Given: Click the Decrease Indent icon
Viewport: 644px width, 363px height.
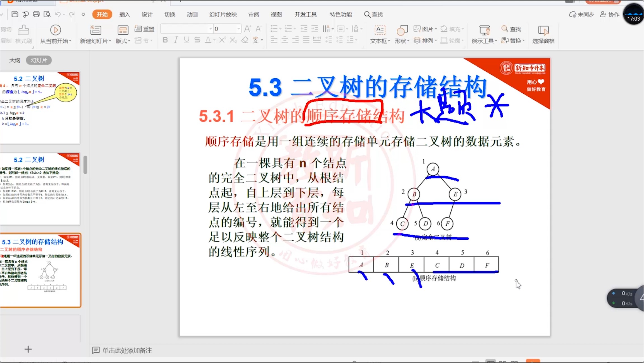Looking at the screenshot, I should 304,29.
